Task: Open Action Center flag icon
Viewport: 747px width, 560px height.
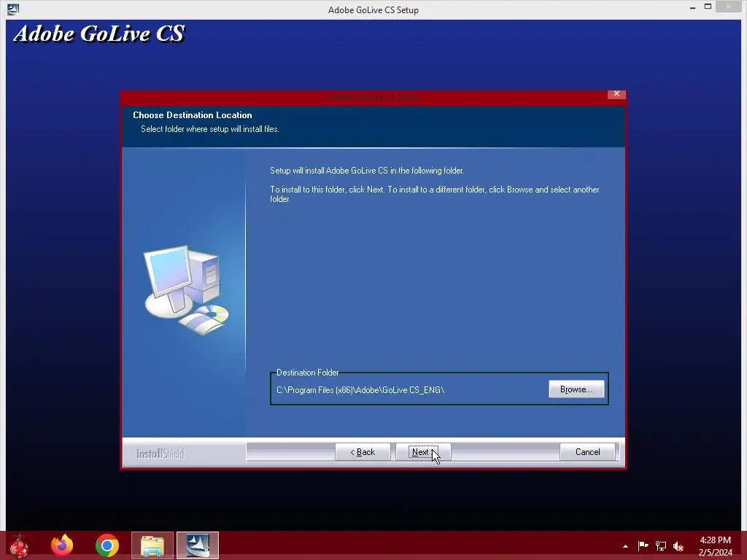Action: tap(643, 545)
